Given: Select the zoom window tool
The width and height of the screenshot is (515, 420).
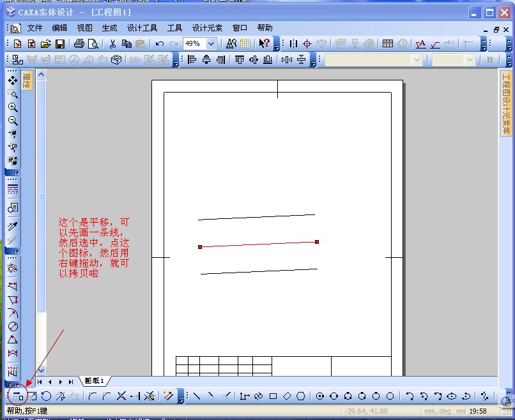Looking at the screenshot, I should (13, 94).
